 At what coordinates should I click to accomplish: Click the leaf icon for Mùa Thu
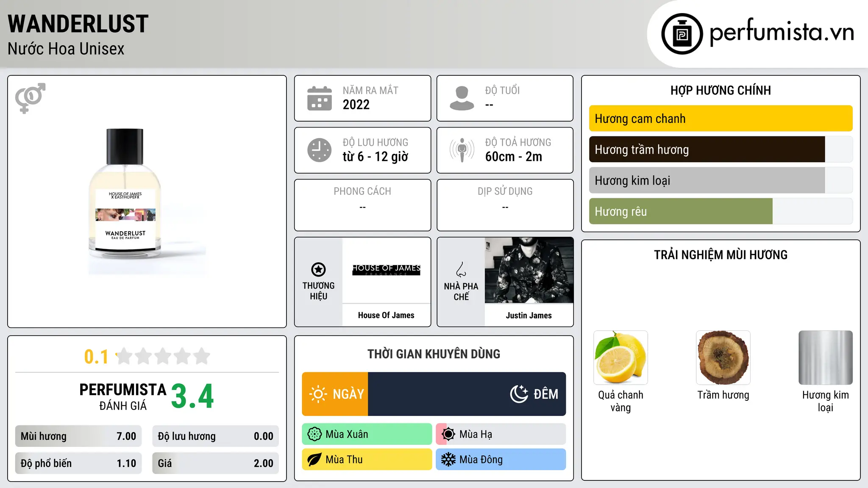point(314,460)
